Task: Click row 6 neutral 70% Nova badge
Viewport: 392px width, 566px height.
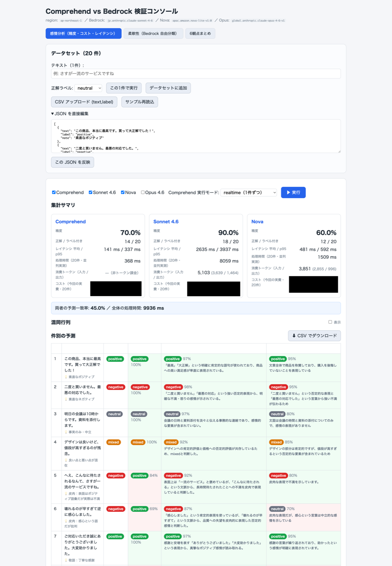Action: pyautogui.click(x=277, y=509)
